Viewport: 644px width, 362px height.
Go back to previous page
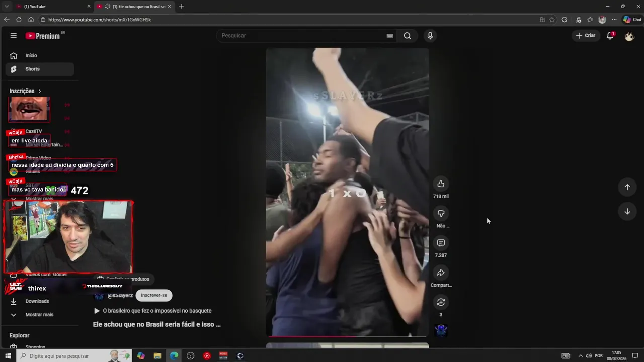(x=7, y=20)
